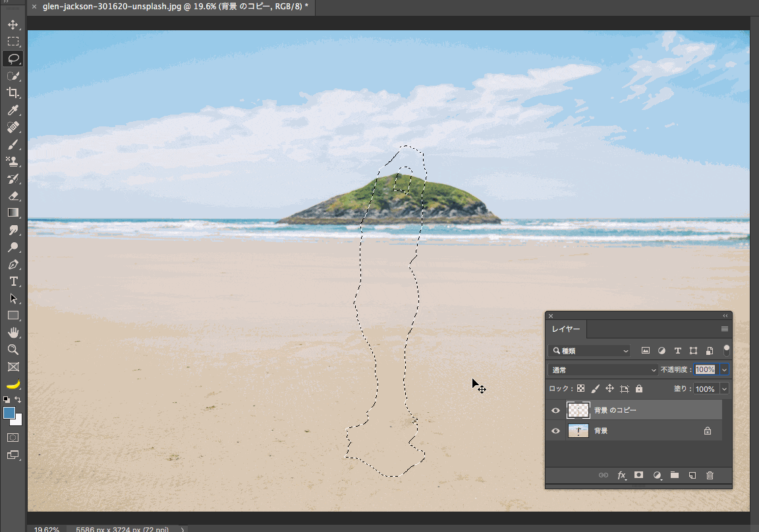Select the Hand tool
Screen dimensions: 759x532
pyautogui.click(x=13, y=332)
